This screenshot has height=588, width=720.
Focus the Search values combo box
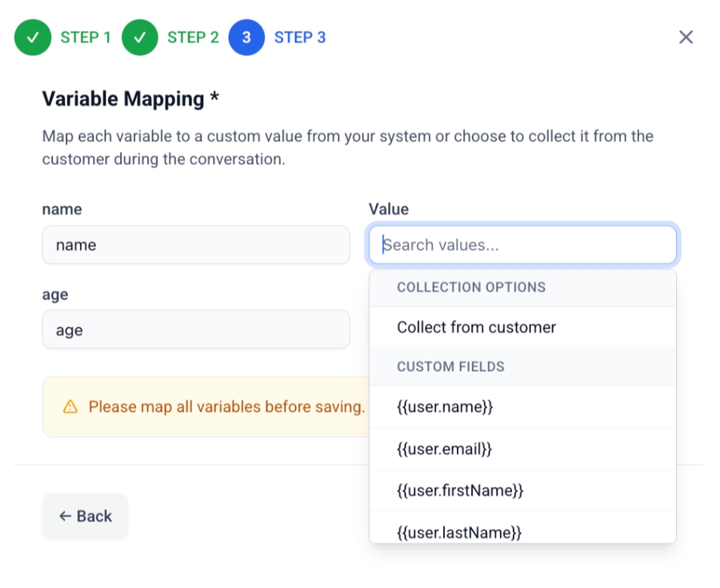523,245
